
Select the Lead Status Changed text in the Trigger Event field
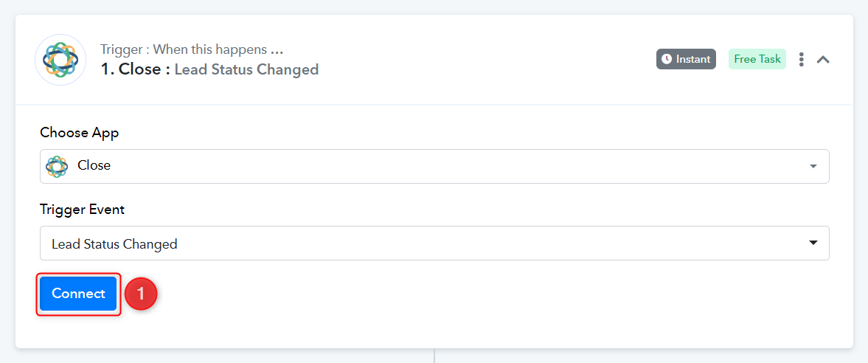(114, 244)
